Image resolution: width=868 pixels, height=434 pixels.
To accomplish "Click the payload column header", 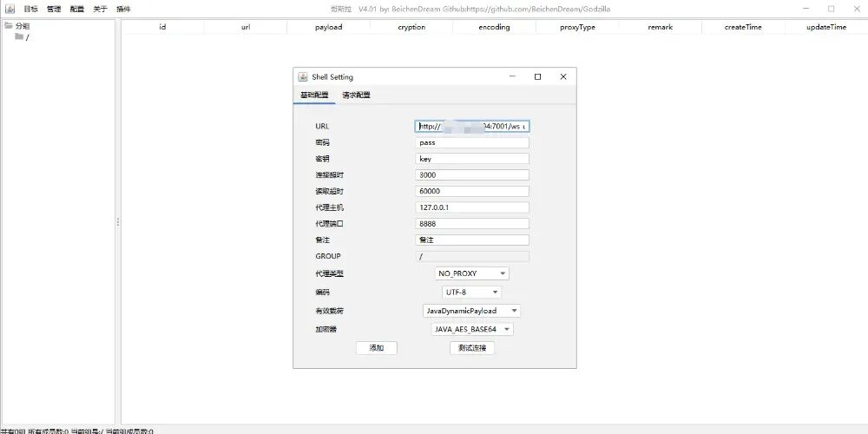I will [x=328, y=27].
